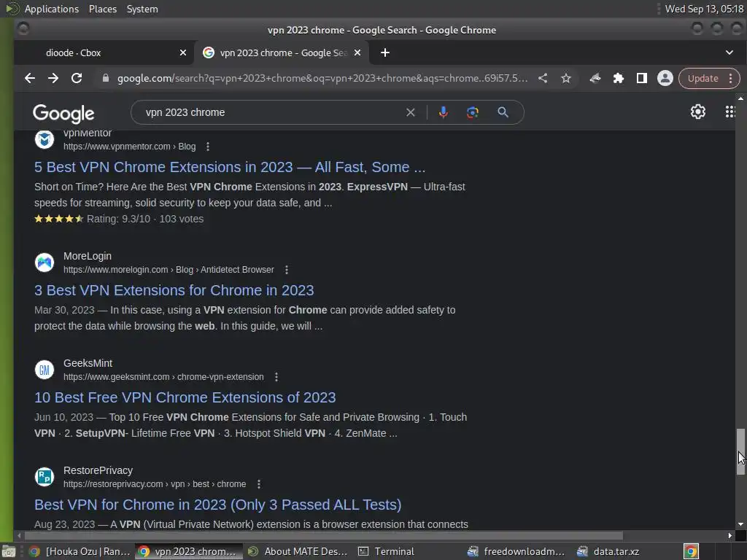Submit search with magnifying glass icon
The height and width of the screenshot is (560, 747).
[503, 112]
